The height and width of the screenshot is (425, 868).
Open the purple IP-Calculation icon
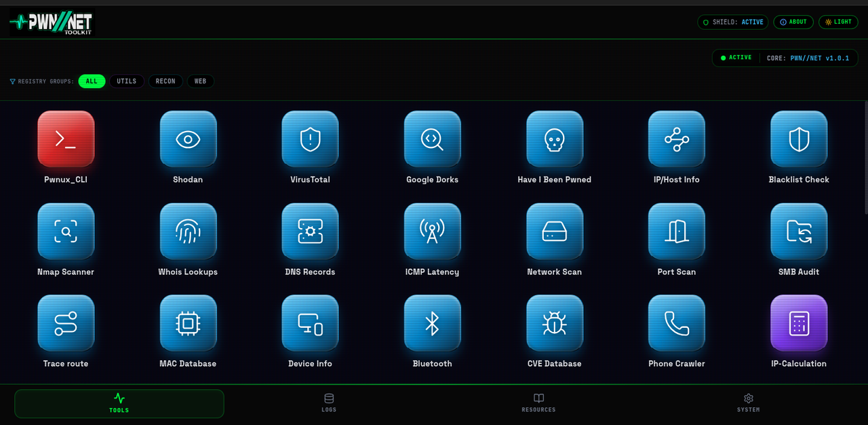coord(798,323)
